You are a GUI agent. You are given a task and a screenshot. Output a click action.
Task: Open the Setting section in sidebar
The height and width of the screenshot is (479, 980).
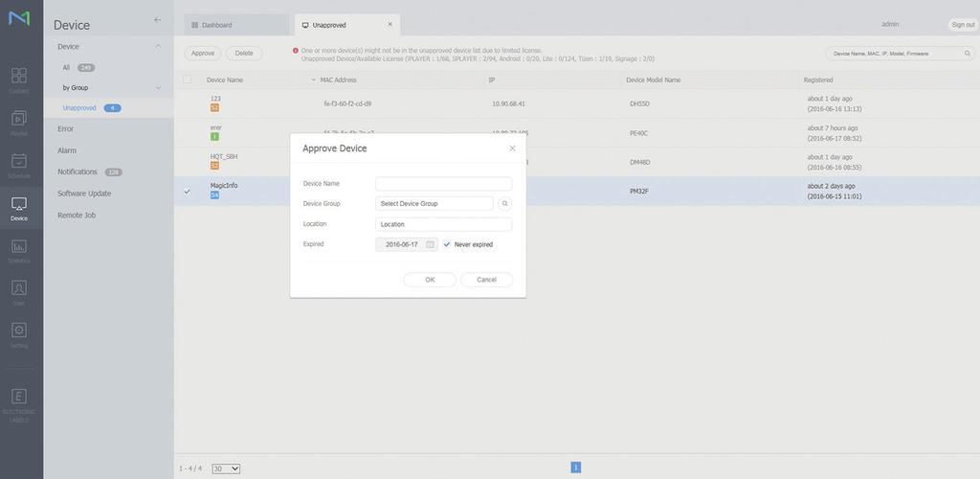[19, 334]
